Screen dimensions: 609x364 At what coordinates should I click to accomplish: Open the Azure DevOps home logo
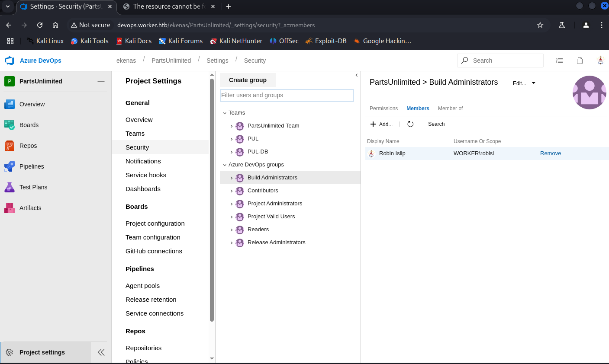(x=33, y=61)
